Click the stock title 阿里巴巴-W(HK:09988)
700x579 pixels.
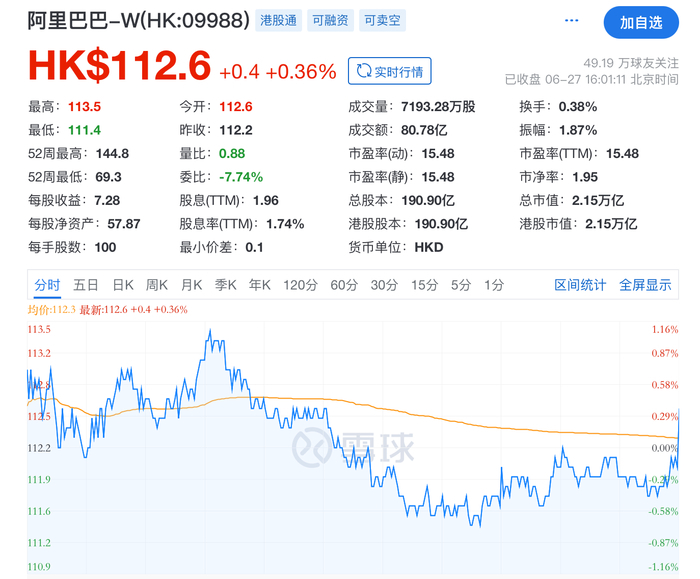click(x=138, y=21)
